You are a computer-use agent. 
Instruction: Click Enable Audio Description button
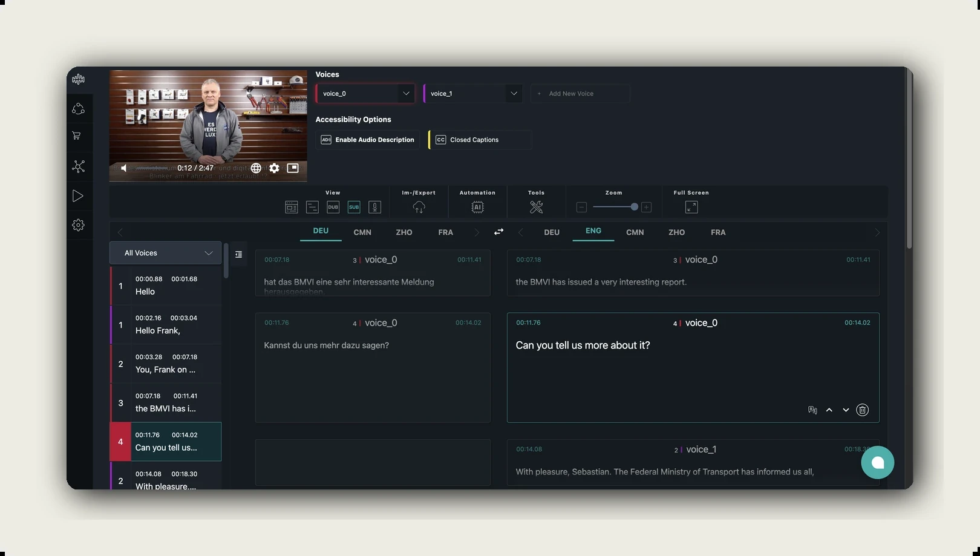point(368,140)
